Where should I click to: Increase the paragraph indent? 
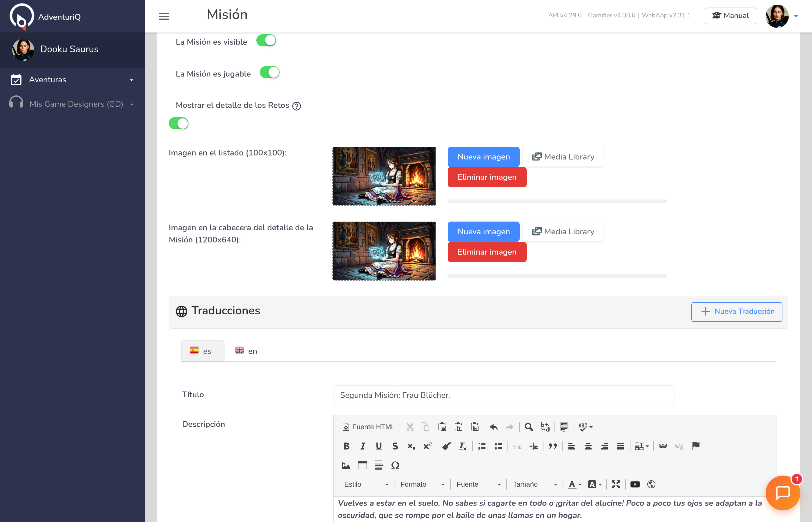click(x=534, y=446)
